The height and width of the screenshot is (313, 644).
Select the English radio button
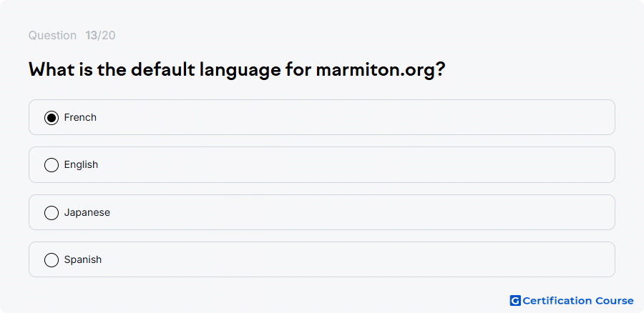click(x=52, y=165)
